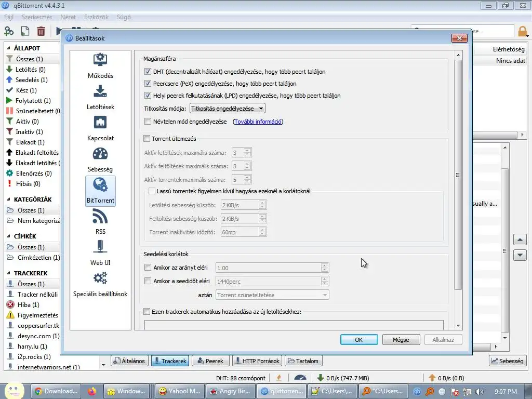Click the Trackerek tab button
The image size is (532, 399).
(170, 361)
